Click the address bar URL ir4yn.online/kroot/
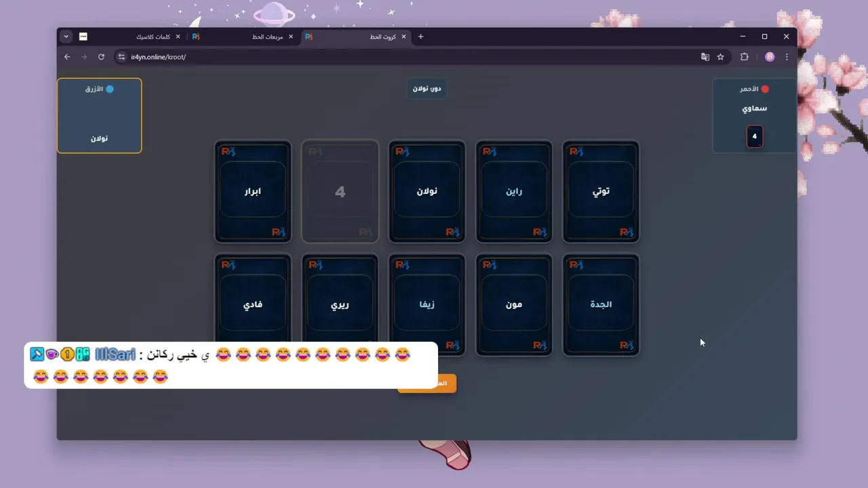The height and width of the screenshot is (488, 868). (158, 57)
